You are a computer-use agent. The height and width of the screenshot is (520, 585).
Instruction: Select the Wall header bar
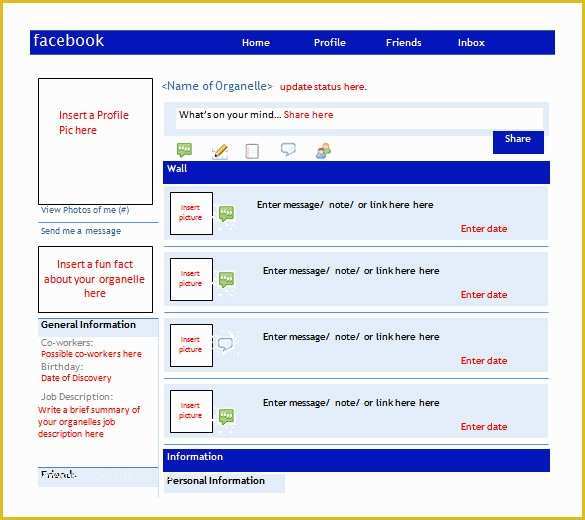(356, 172)
